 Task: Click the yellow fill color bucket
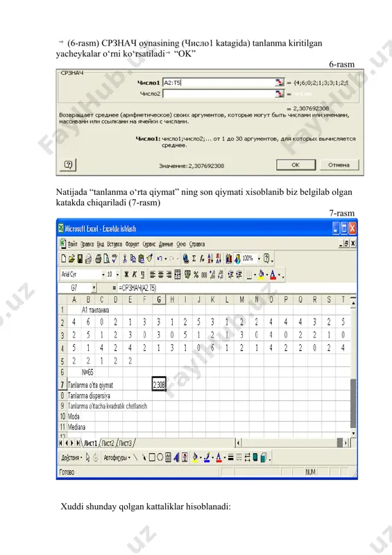(262, 275)
